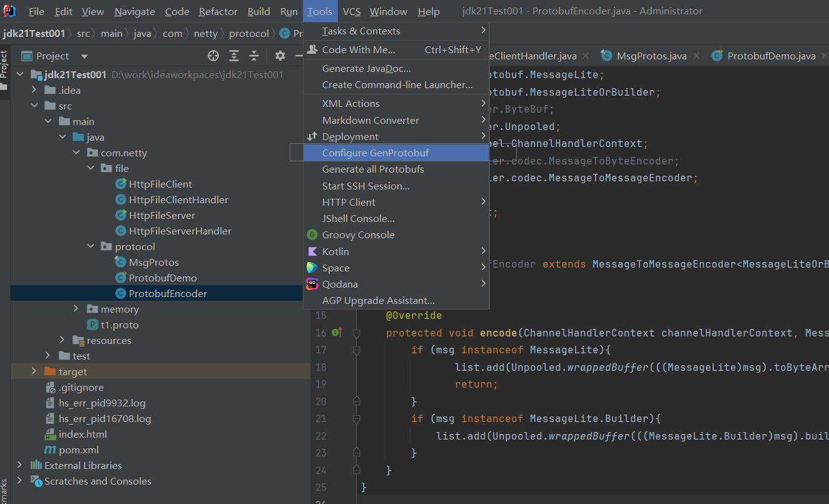Select ProtobufEncoder in project tree
The height and width of the screenshot is (504, 829).
tap(168, 293)
